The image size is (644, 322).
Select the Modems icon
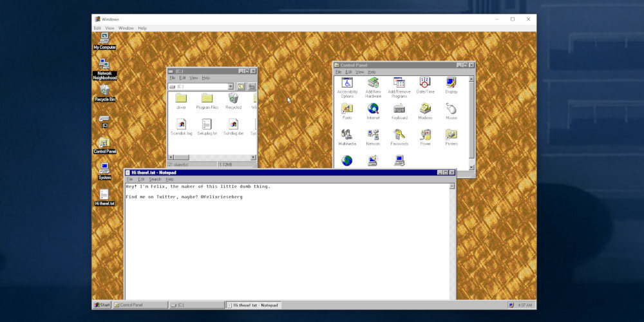point(425,111)
